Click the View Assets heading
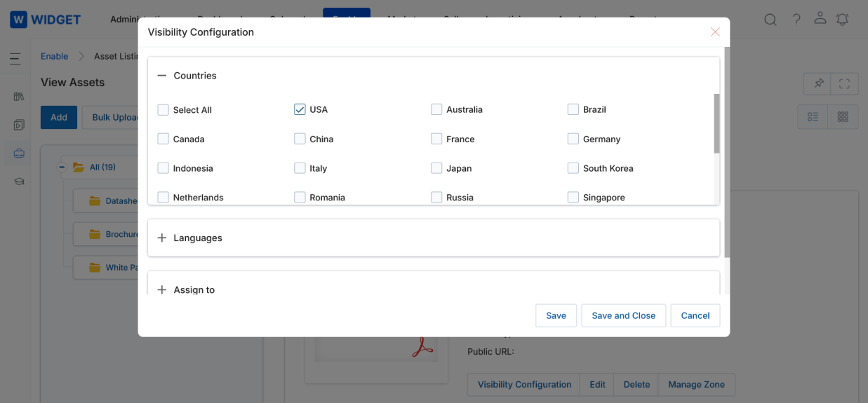868x403 pixels. coord(72,82)
